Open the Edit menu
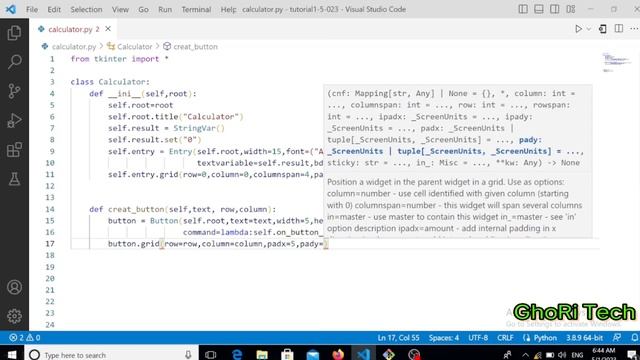The width and height of the screenshot is (640, 360). (54, 9)
